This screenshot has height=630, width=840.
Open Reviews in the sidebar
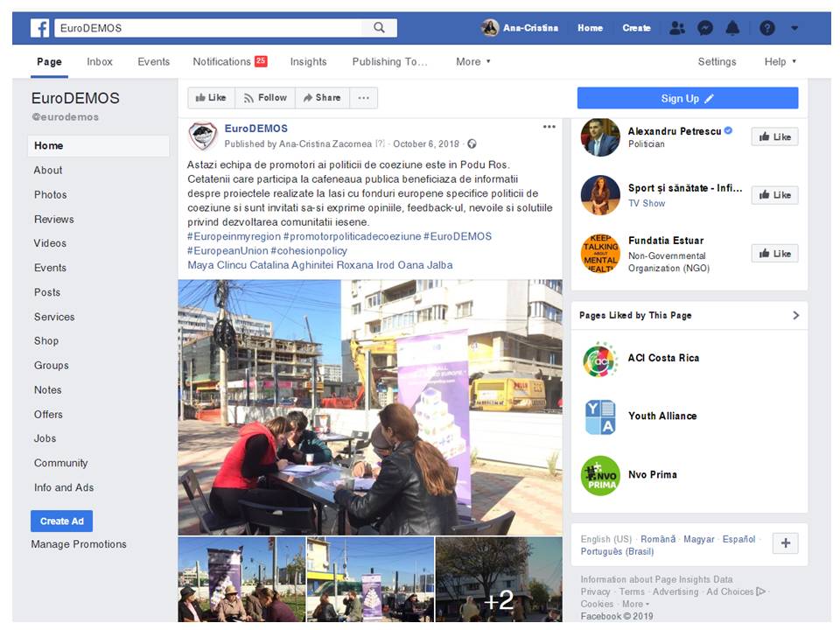point(53,219)
